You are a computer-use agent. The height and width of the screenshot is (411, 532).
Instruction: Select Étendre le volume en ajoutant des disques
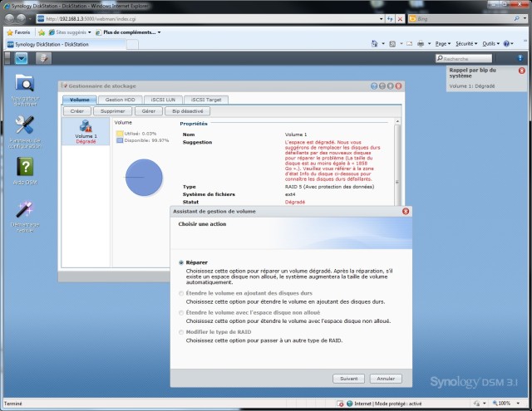(181, 293)
